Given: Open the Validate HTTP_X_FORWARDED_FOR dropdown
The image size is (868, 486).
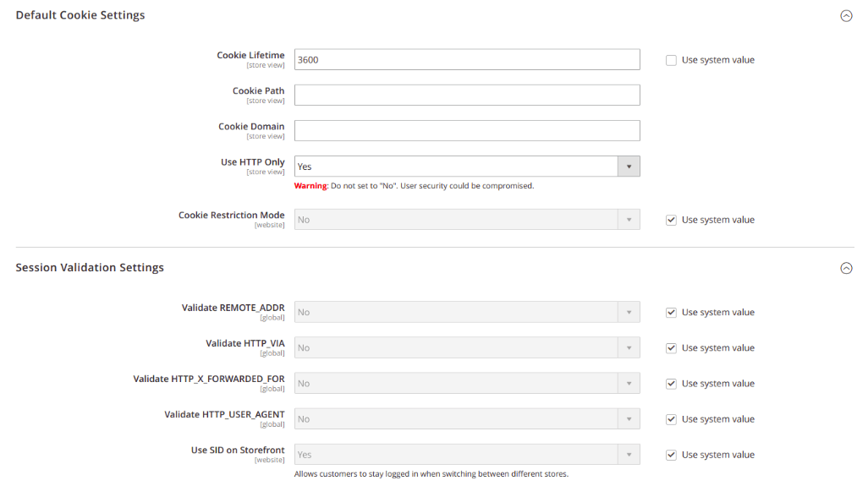Looking at the screenshot, I should (x=467, y=383).
